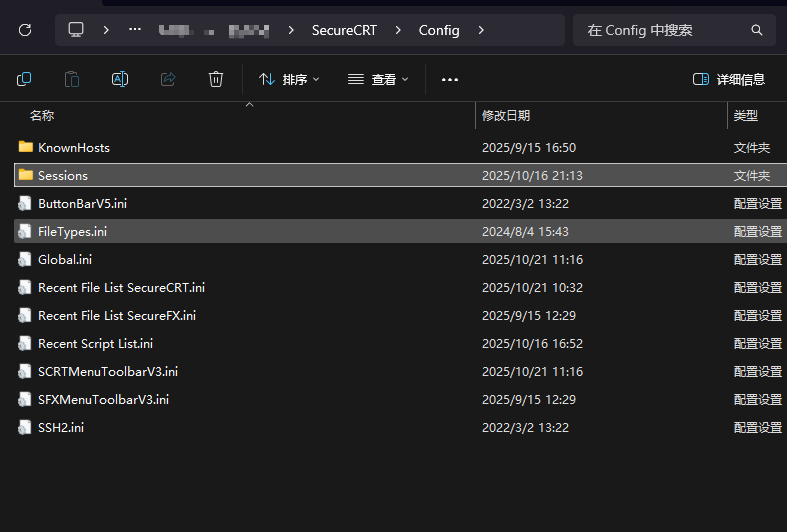Select SCRTMenuToolbarV3.ini file name
This screenshot has width=787, height=532.
(108, 372)
